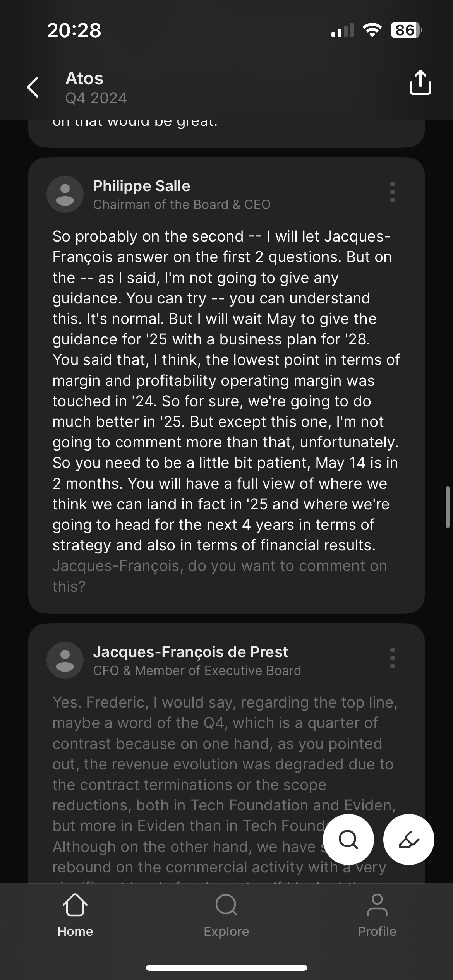Tap the iOS home indicator bar
Image resolution: width=453 pixels, height=980 pixels.
click(x=226, y=968)
